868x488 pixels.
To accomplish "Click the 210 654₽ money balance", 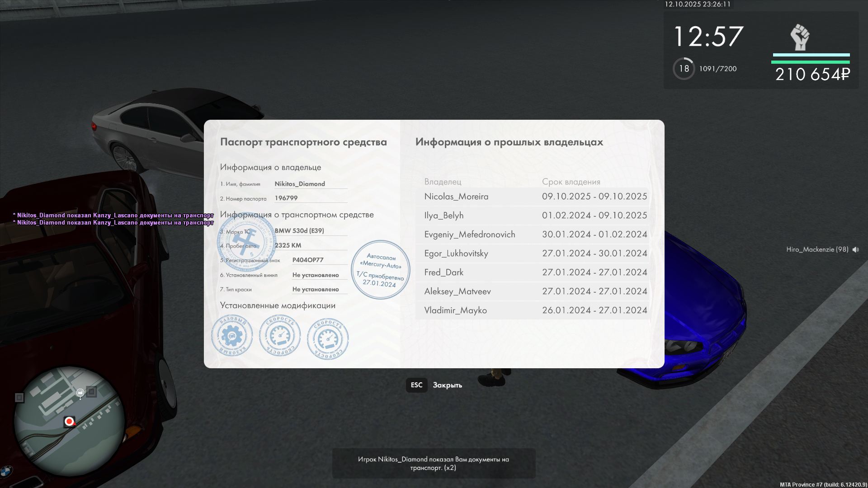I will tap(812, 75).
